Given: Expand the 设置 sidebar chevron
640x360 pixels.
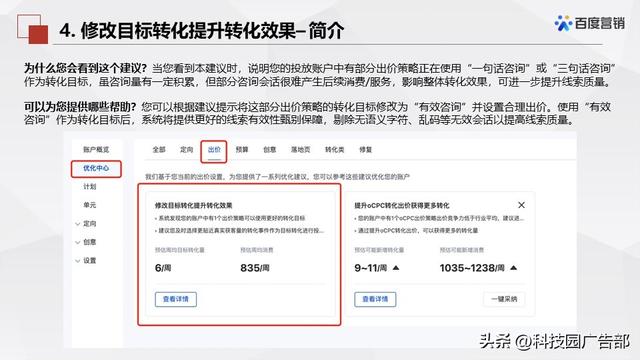Looking at the screenshot, I should (78, 260).
